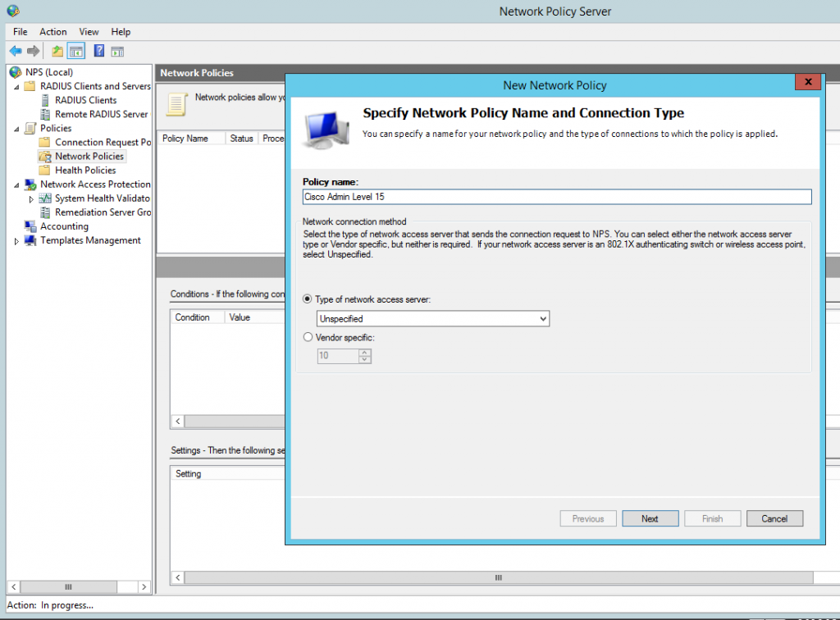This screenshot has height=620, width=840.
Task: Expand Templates Management
Action: click(16, 239)
